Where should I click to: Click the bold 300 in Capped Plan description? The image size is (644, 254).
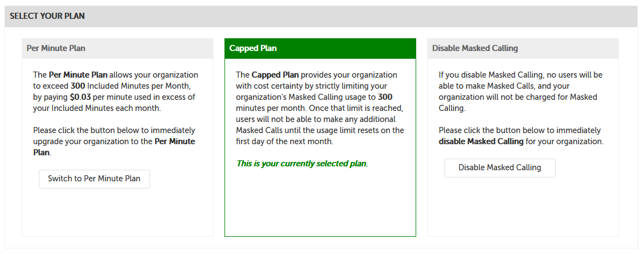[x=385, y=97]
